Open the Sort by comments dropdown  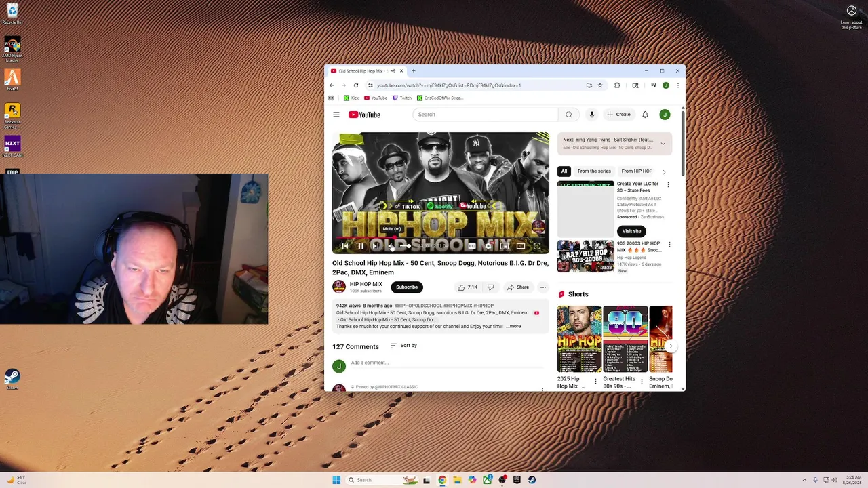(403, 346)
